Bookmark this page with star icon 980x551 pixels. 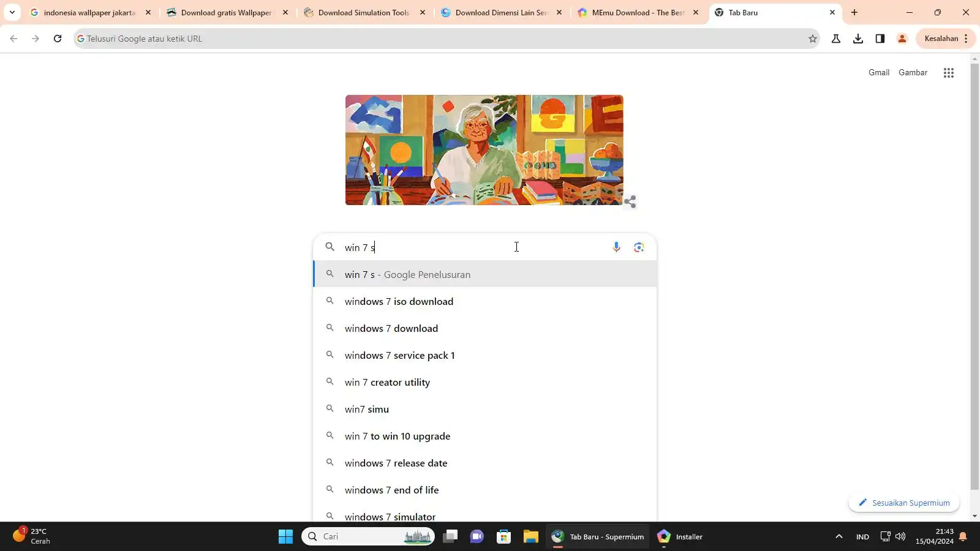(813, 39)
